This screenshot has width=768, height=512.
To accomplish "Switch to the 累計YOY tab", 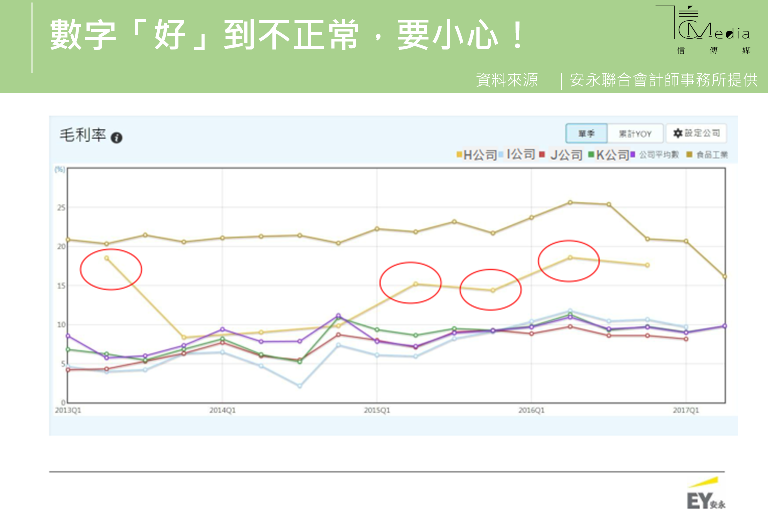I will (x=634, y=133).
